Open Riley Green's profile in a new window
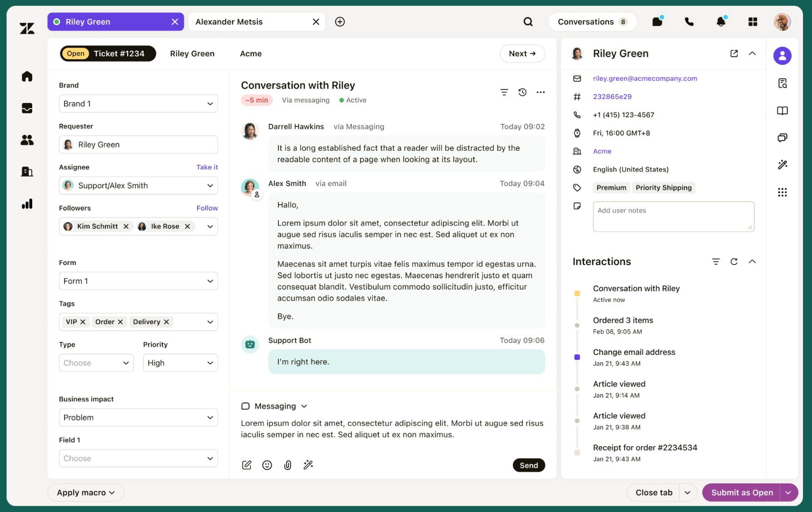This screenshot has width=812, height=512. pyautogui.click(x=734, y=54)
